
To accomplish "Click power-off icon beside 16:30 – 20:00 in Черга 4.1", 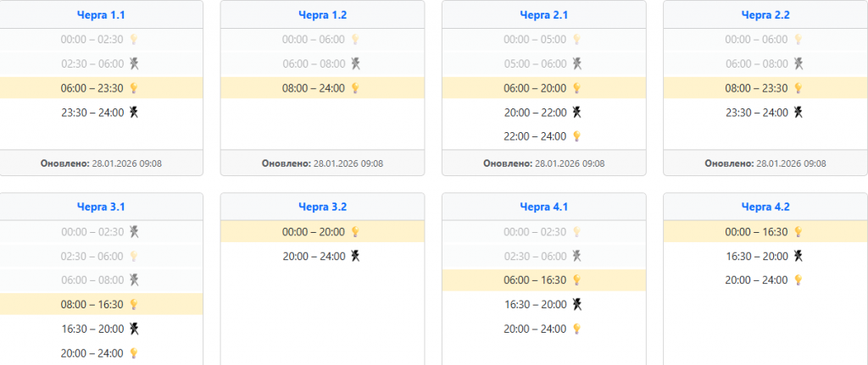I will pos(576,304).
